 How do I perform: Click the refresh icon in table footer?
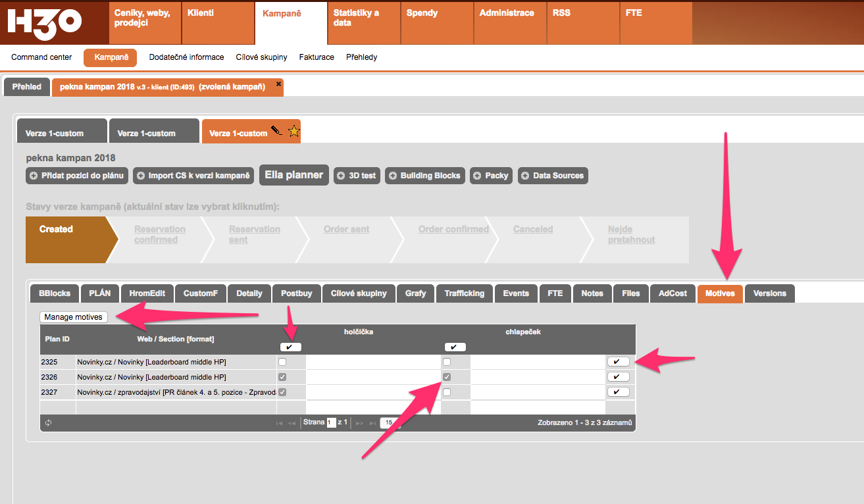tap(49, 423)
